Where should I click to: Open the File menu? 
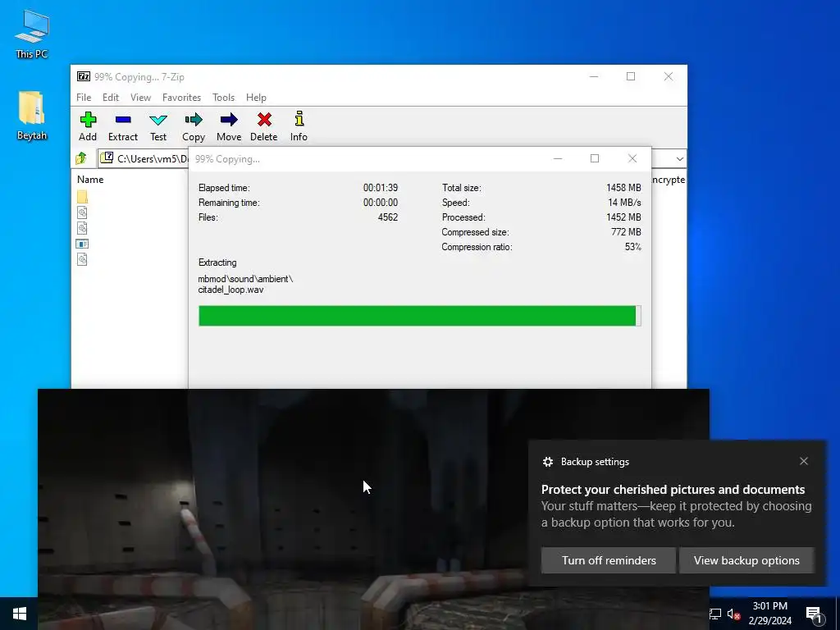click(x=84, y=98)
